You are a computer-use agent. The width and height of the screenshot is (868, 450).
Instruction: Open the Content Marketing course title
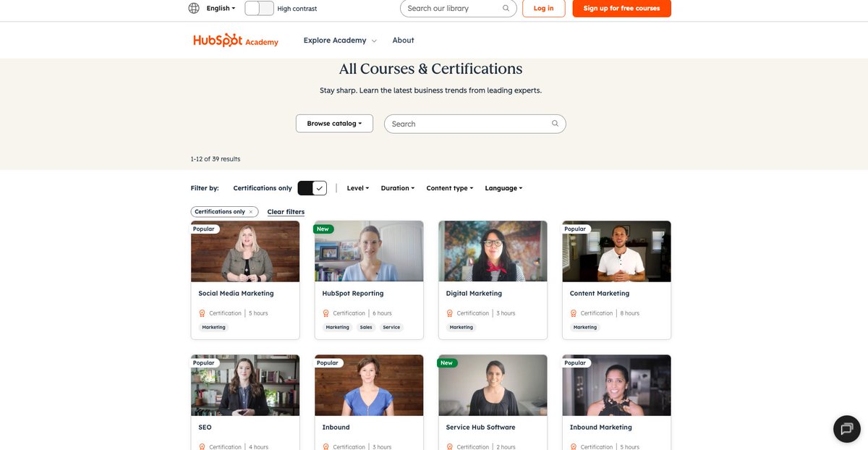pyautogui.click(x=600, y=294)
